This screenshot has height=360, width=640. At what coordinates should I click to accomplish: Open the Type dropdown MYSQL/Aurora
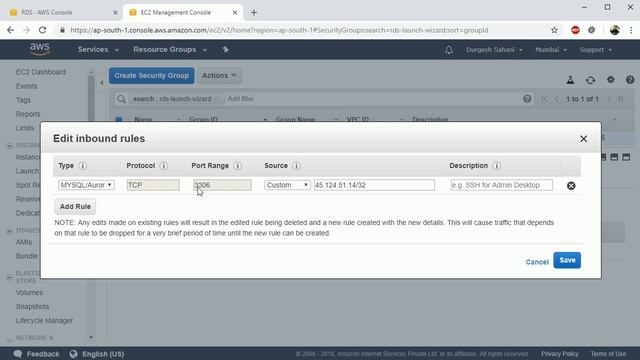pyautogui.click(x=86, y=185)
